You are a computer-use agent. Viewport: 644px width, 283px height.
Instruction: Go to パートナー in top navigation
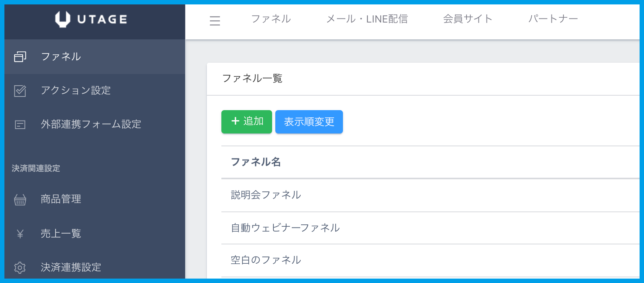click(553, 19)
